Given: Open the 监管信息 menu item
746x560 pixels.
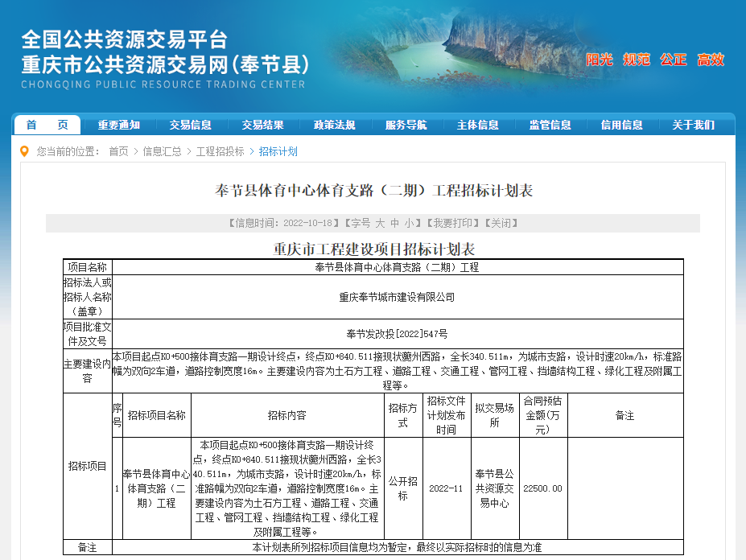Looking at the screenshot, I should click(550, 125).
